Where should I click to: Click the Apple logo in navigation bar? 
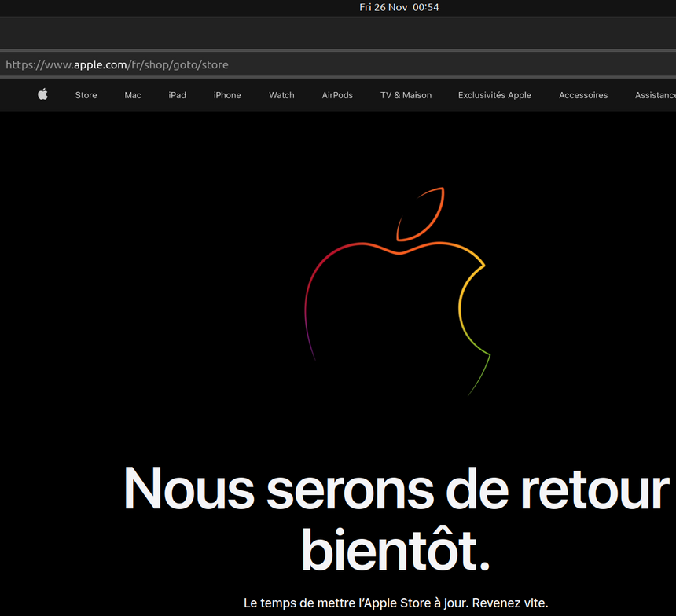pos(42,94)
